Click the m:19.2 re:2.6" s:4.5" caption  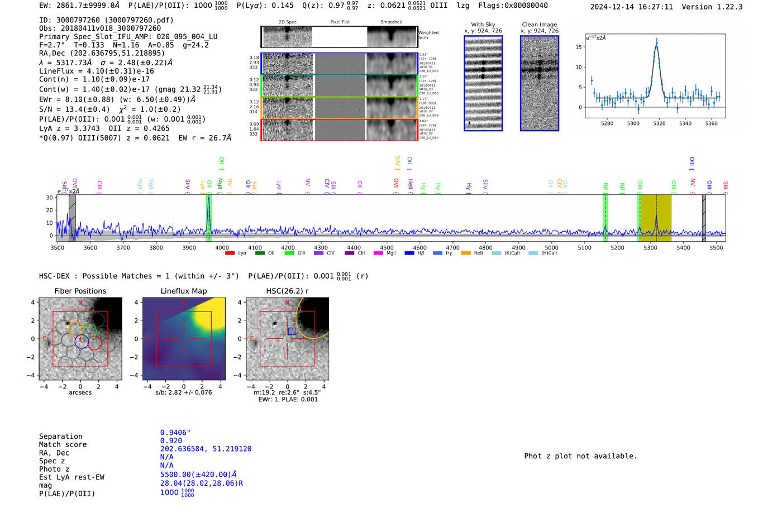pyautogui.click(x=287, y=392)
